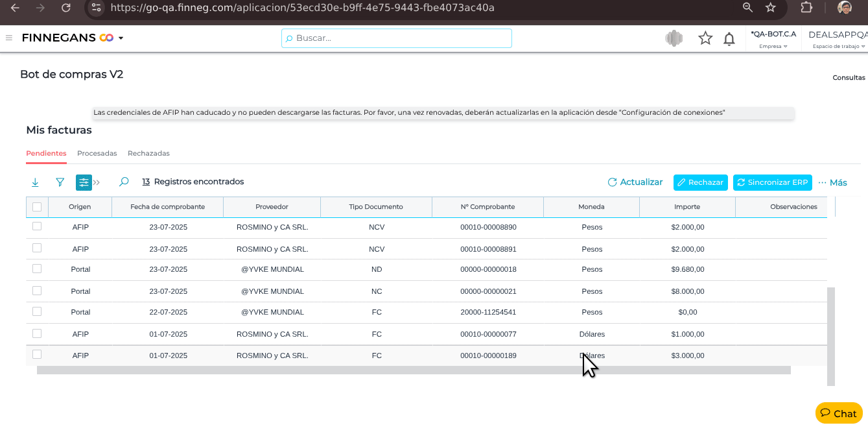Open the Espacio de trabajo dropdown
868x434 pixels.
coord(838,39)
